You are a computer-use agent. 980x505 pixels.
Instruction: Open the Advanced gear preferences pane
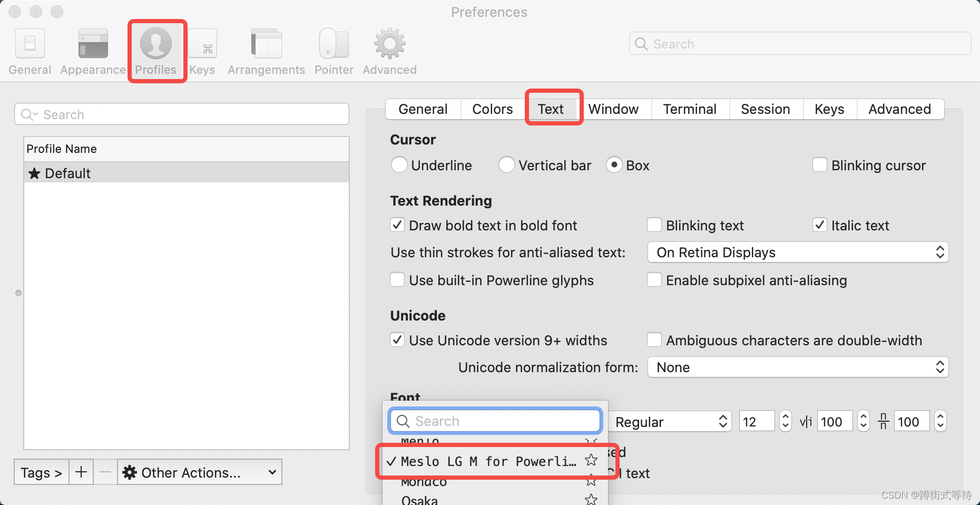click(x=390, y=52)
